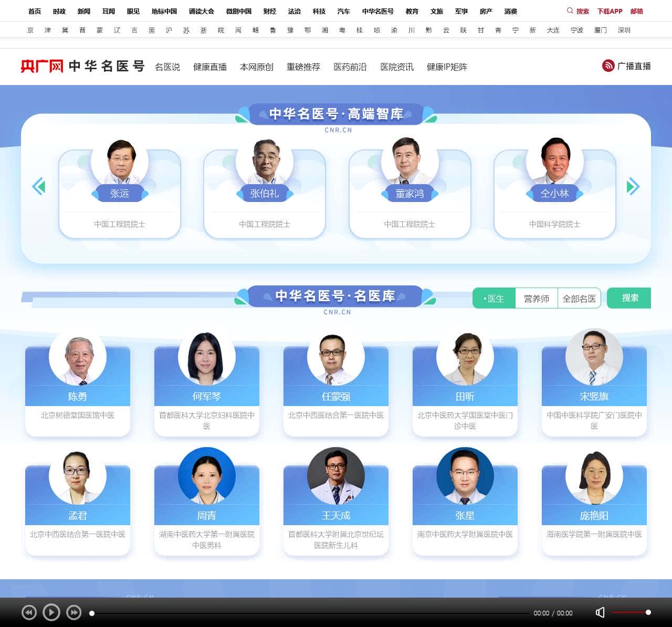Image resolution: width=672 pixels, height=627 pixels.
Task: Open the 大连 regional link
Action: 553,30
